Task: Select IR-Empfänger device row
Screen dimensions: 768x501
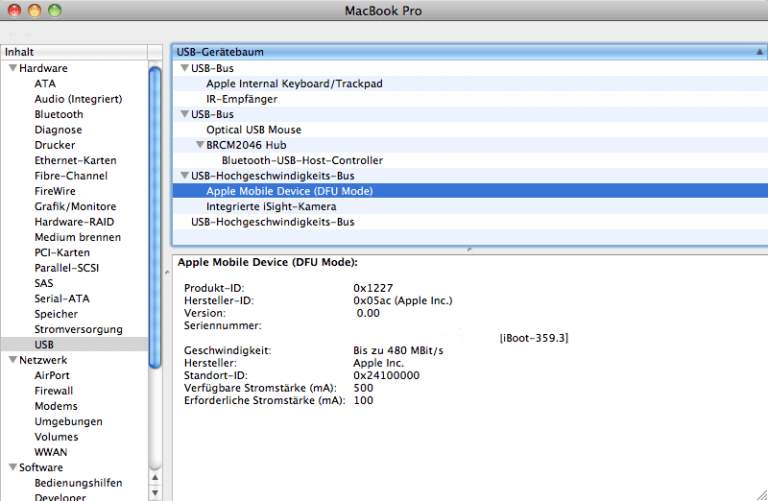Action: tap(470, 99)
